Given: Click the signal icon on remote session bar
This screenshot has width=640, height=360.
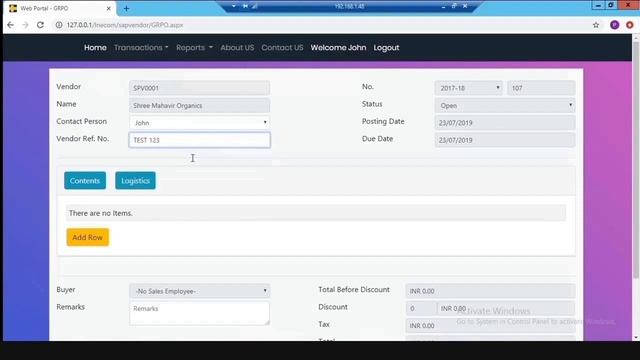Looking at the screenshot, I should [254, 6].
